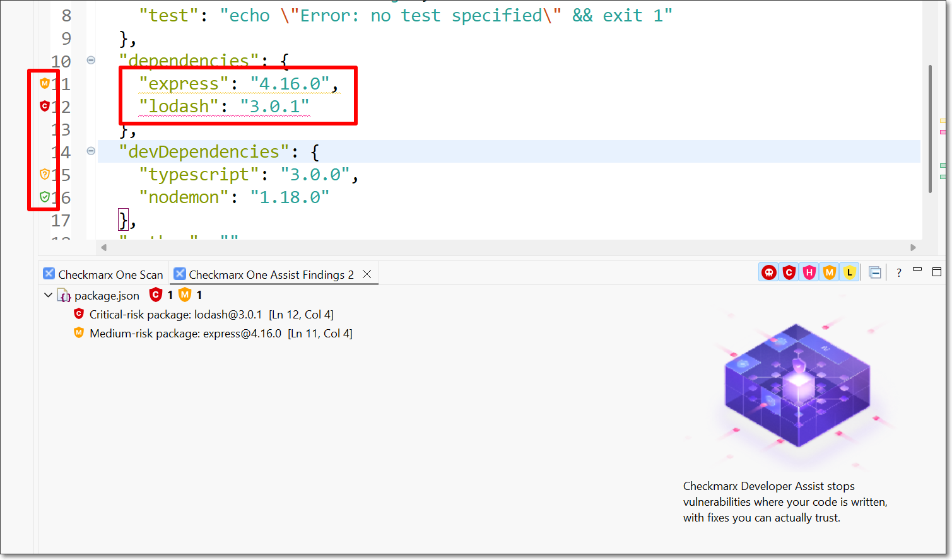Click the critical shield icon beside the lodash finding

pos(79,313)
